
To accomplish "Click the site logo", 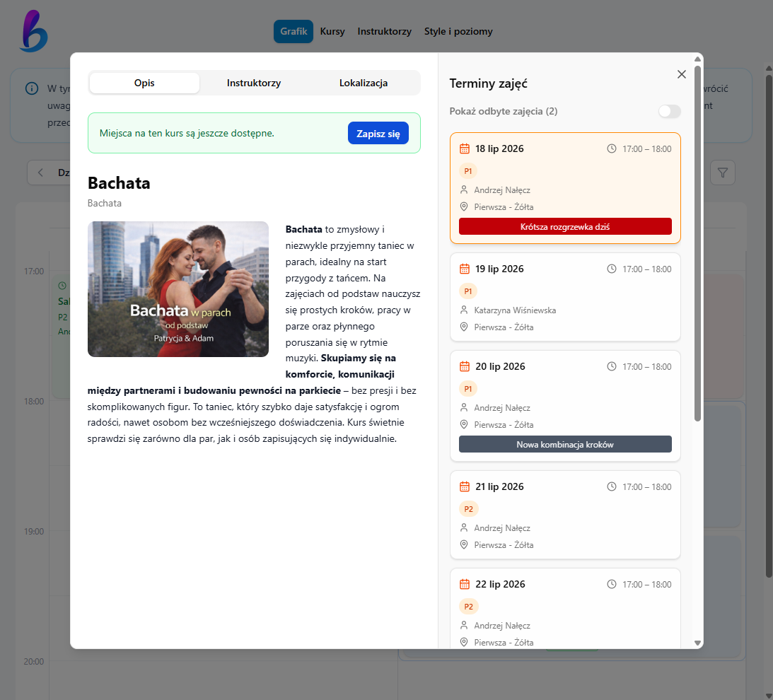I will 34,32.
